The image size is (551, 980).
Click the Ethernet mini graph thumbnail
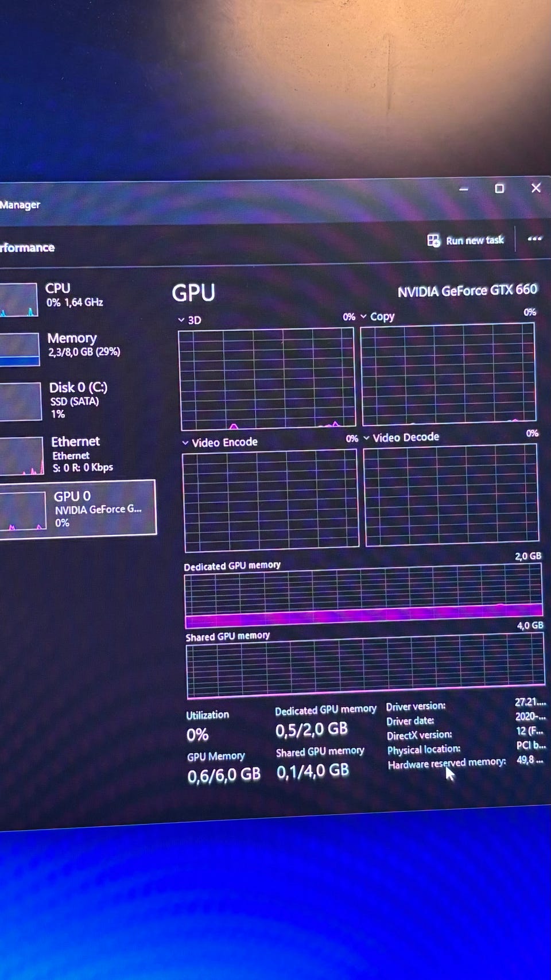tap(21, 456)
